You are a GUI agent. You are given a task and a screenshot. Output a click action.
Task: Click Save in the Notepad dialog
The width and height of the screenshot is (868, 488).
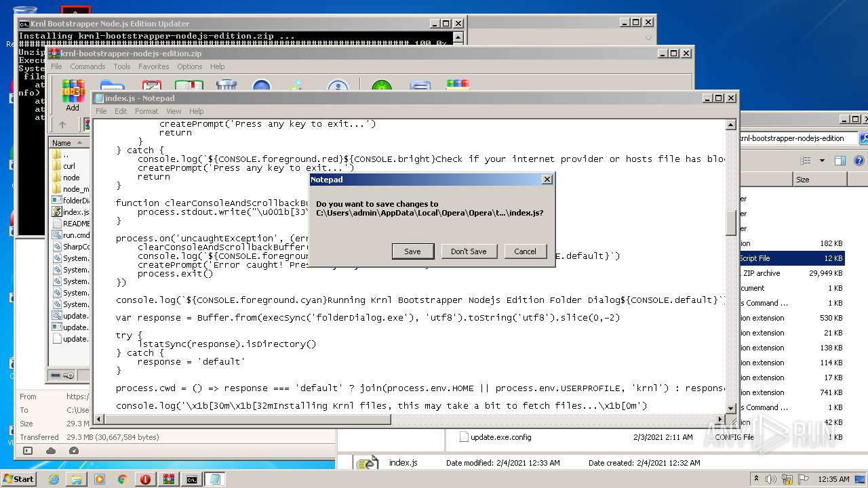tap(412, 251)
